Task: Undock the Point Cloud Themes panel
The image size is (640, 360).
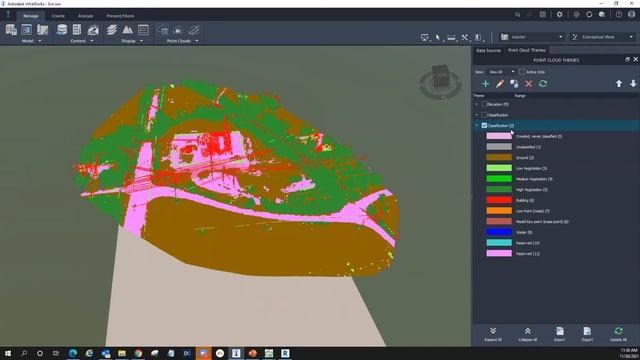Action: point(627,60)
